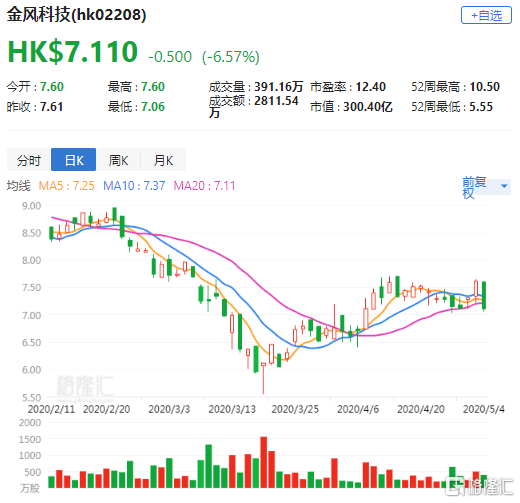Click 最低 value 7.06
Image resolution: width=520 pixels, height=503 pixels.
coord(153,107)
